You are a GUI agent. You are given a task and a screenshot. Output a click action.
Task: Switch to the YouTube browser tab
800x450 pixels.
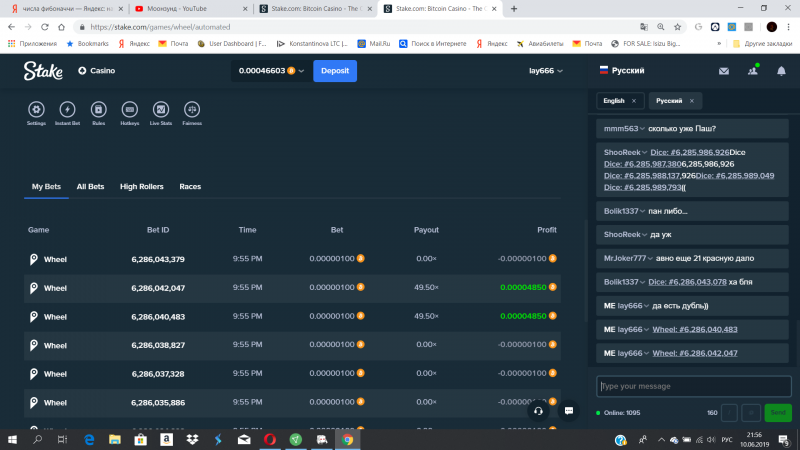191,9
